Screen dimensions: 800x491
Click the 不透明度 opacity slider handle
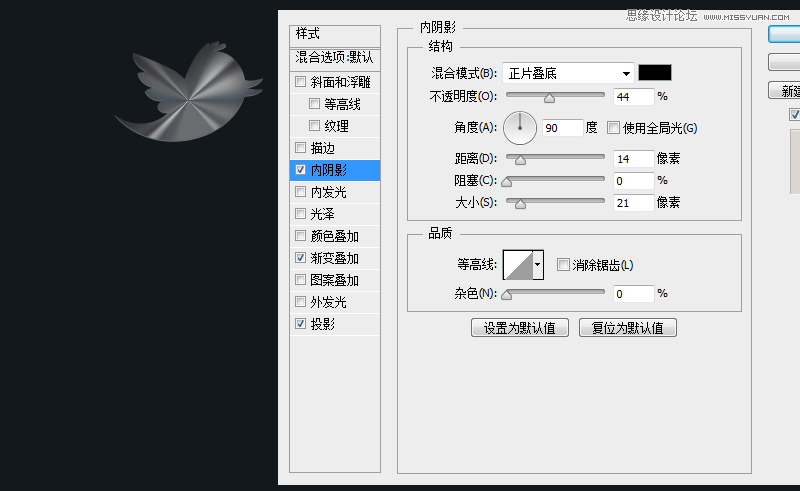point(549,98)
